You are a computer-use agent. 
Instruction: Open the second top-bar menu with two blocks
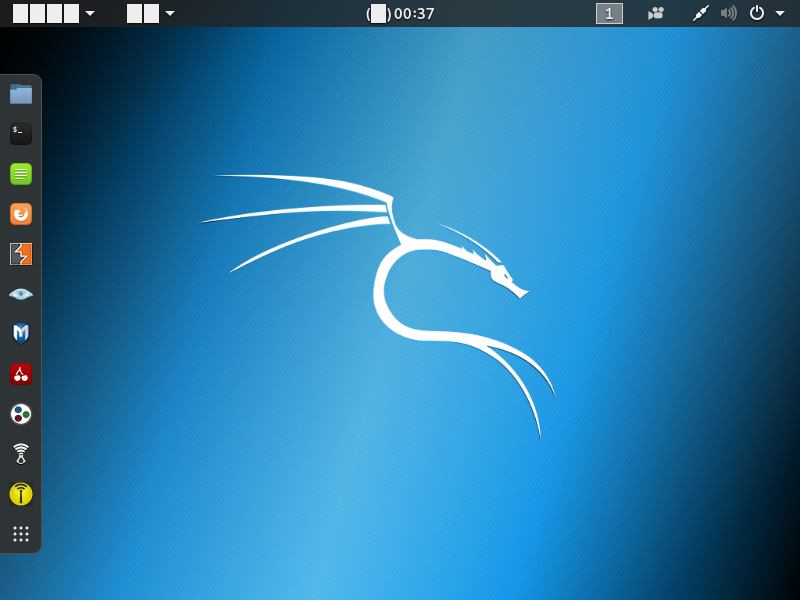coord(151,14)
